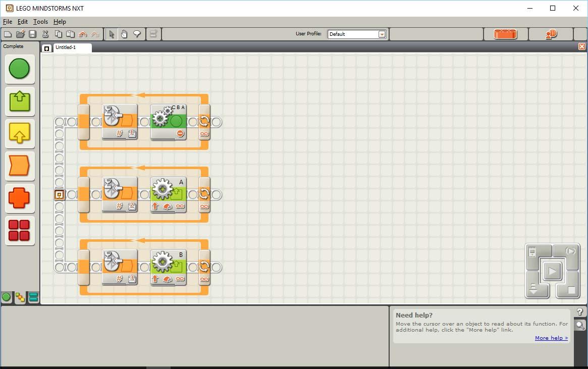This screenshot has height=369, width=588.
Task: Click the bottom loop's start edge
Action: tap(84, 268)
